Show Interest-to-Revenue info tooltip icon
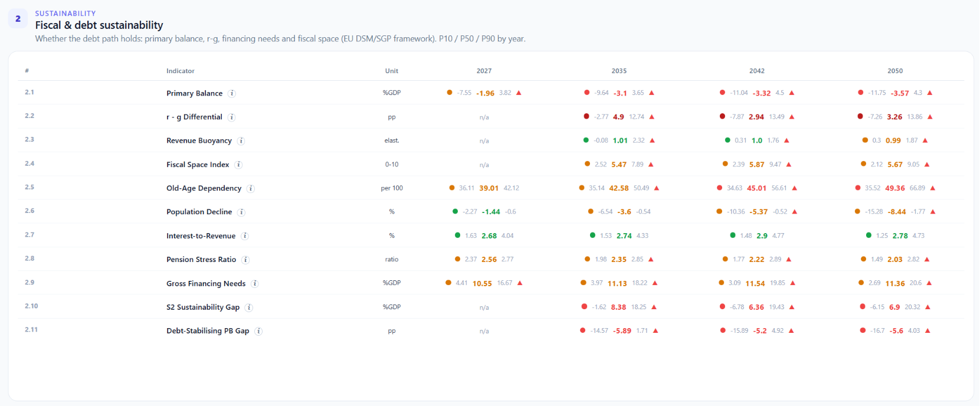The width and height of the screenshot is (980, 406). tap(245, 236)
